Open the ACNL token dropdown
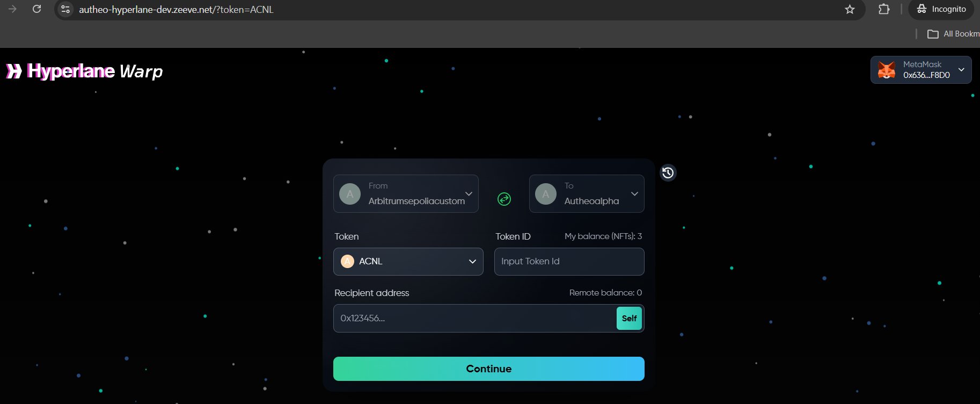980x404 pixels. [x=408, y=262]
